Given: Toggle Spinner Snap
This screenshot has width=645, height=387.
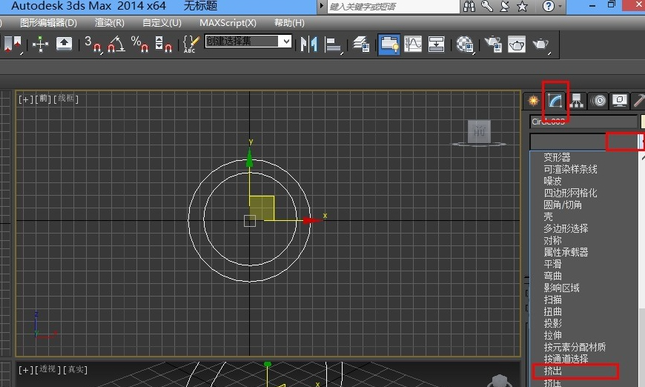Looking at the screenshot, I should tap(163, 44).
